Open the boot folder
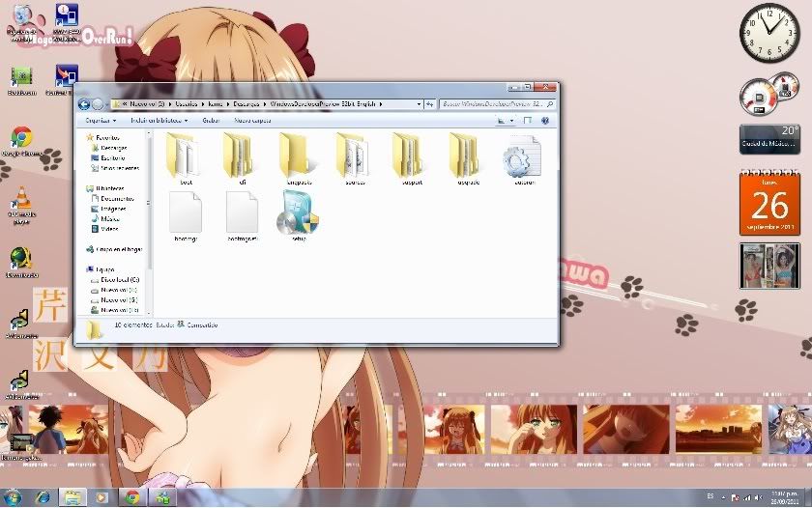Screen dimensions: 812x508 (x=185, y=156)
